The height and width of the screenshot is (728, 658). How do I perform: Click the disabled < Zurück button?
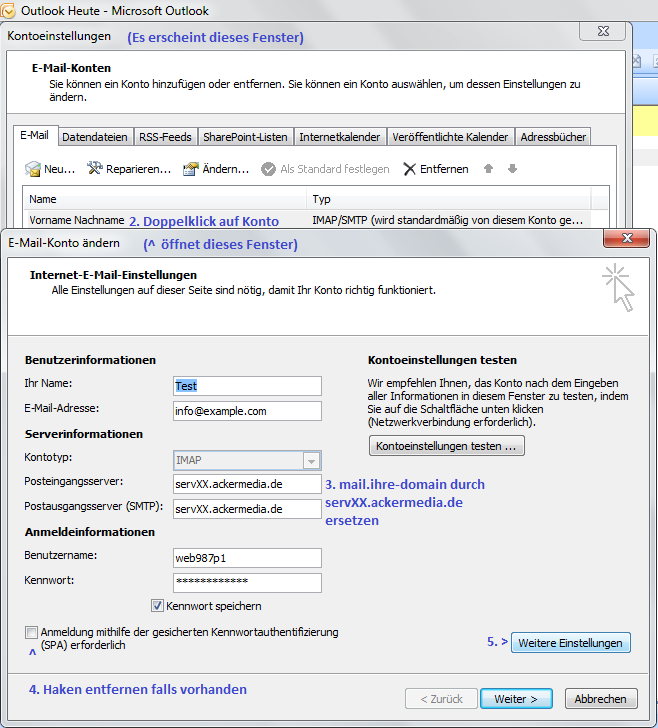click(441, 699)
